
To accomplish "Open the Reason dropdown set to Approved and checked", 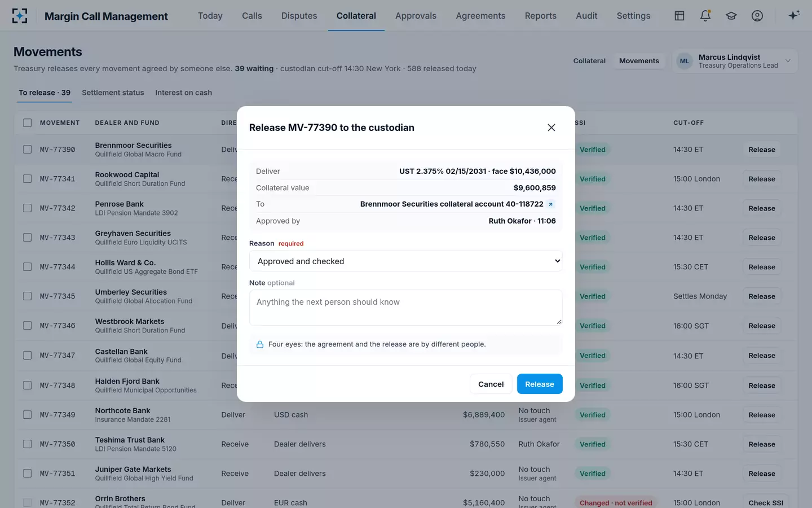I will 406,261.
